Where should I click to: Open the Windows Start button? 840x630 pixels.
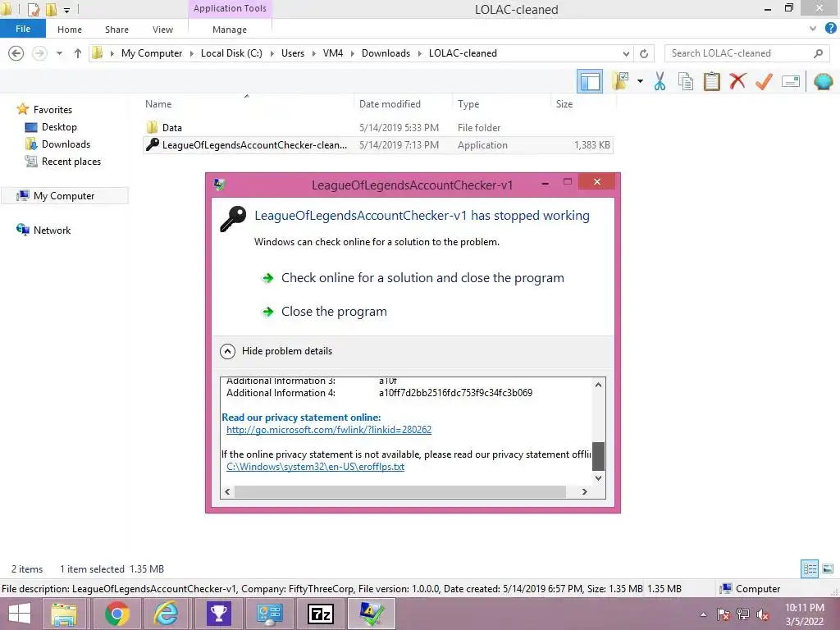pos(20,614)
